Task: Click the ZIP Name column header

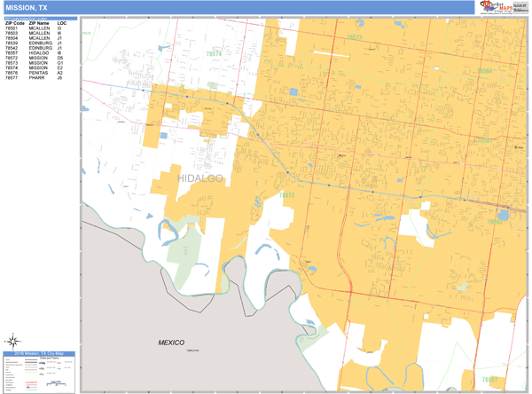Action: [x=39, y=23]
